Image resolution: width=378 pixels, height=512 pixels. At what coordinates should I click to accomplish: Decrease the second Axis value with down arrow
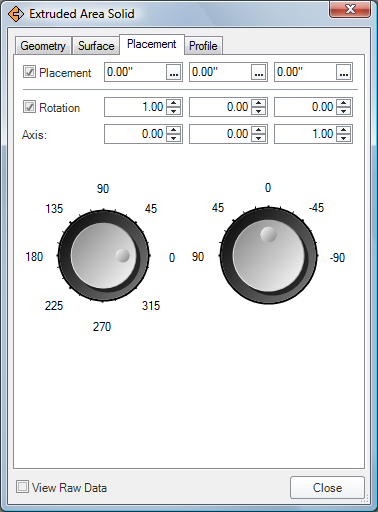pyautogui.click(x=259, y=138)
